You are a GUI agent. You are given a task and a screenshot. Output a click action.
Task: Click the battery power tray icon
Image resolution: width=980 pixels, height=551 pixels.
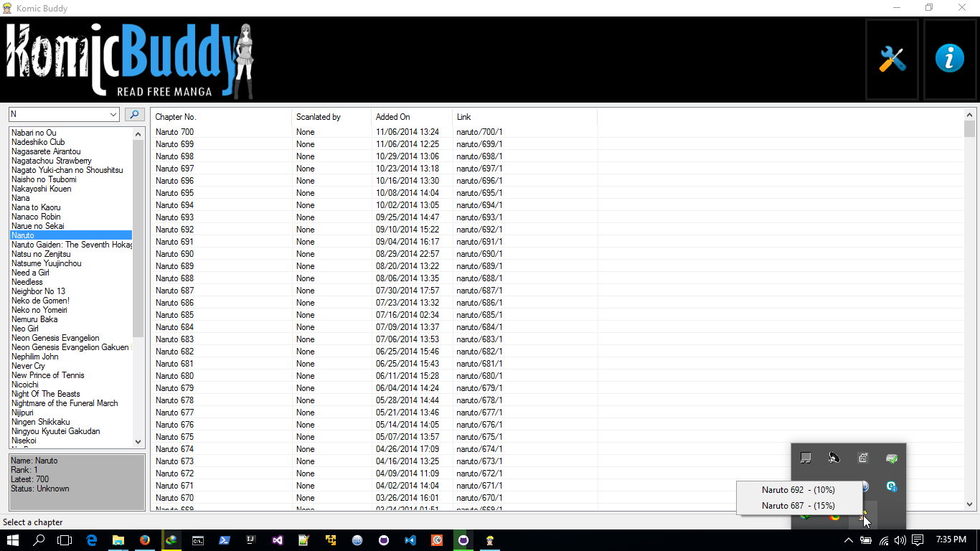click(866, 540)
